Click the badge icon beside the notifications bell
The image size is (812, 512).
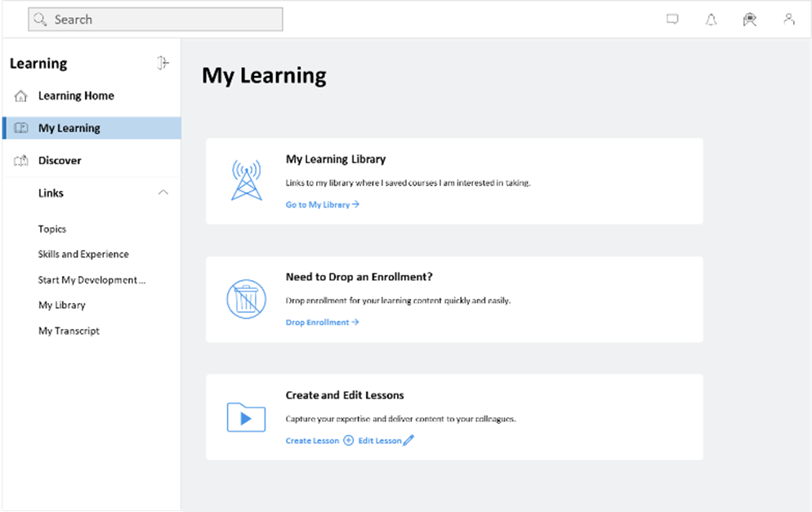tap(749, 20)
